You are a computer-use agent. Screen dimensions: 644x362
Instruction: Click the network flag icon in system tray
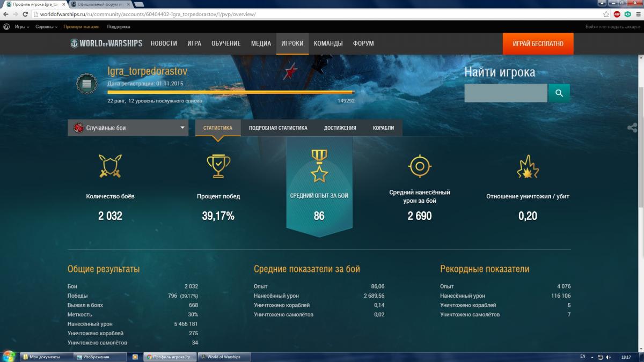(599, 357)
